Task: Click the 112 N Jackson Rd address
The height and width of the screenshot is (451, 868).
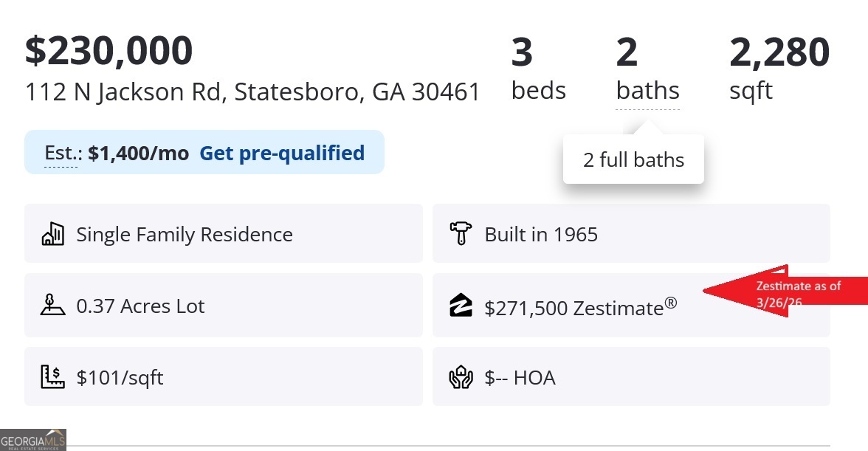Action: point(252,92)
